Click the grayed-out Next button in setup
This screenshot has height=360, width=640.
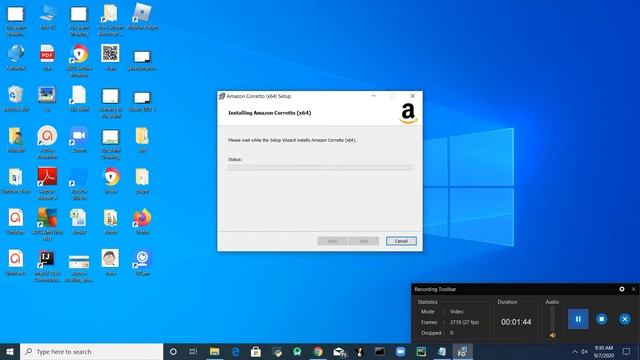(x=364, y=241)
